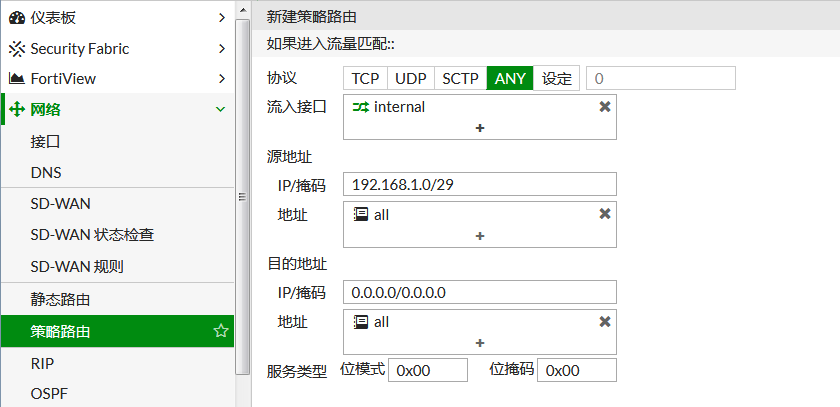Screen dimensions: 840x407
Task: Open the SD-WAN 规则 page
Action: pyautogui.click(x=77, y=267)
